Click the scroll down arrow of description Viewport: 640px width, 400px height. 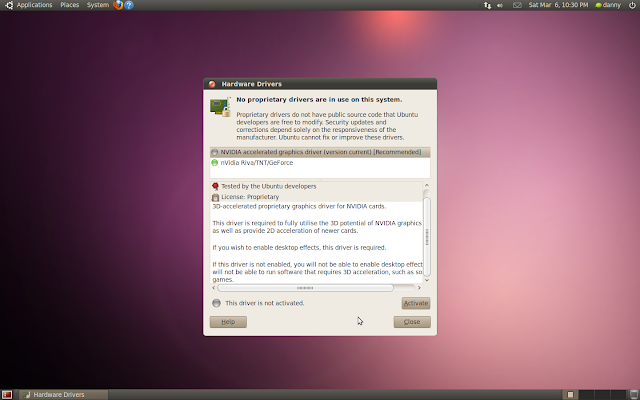tap(427, 280)
